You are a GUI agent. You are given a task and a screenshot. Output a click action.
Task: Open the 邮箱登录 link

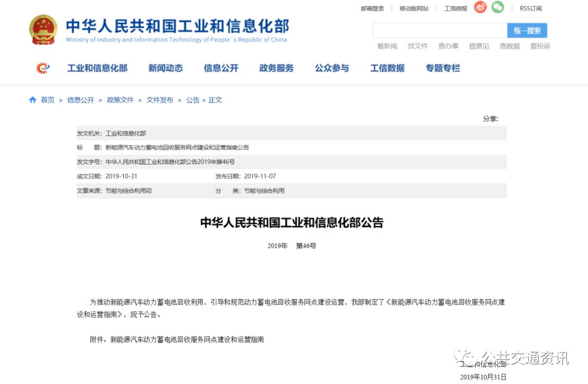coord(372,8)
